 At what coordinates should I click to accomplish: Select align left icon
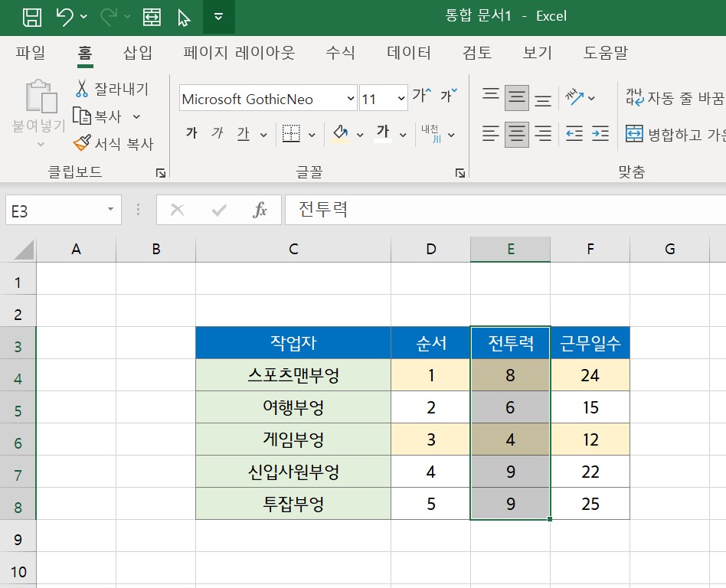491,134
